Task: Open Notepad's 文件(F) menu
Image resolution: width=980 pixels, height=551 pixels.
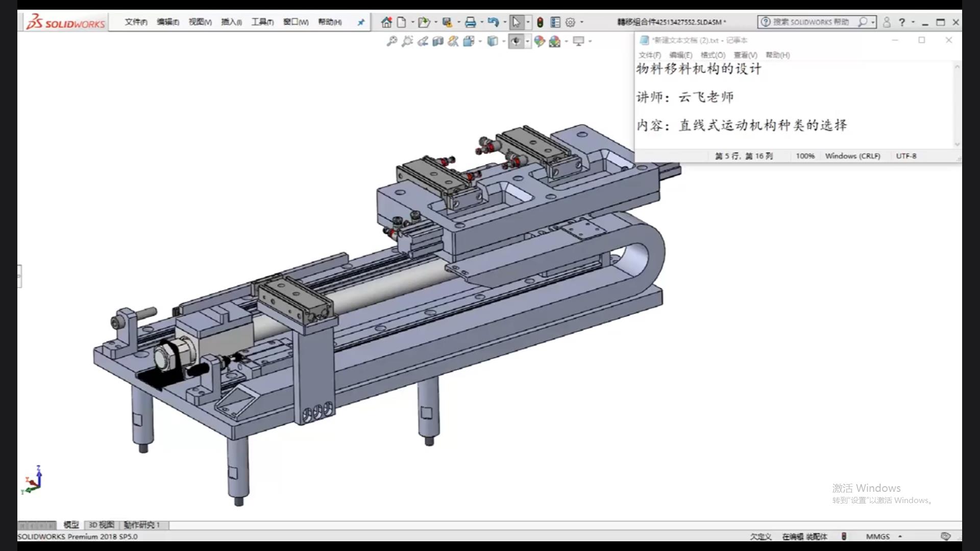Action: pyautogui.click(x=650, y=55)
